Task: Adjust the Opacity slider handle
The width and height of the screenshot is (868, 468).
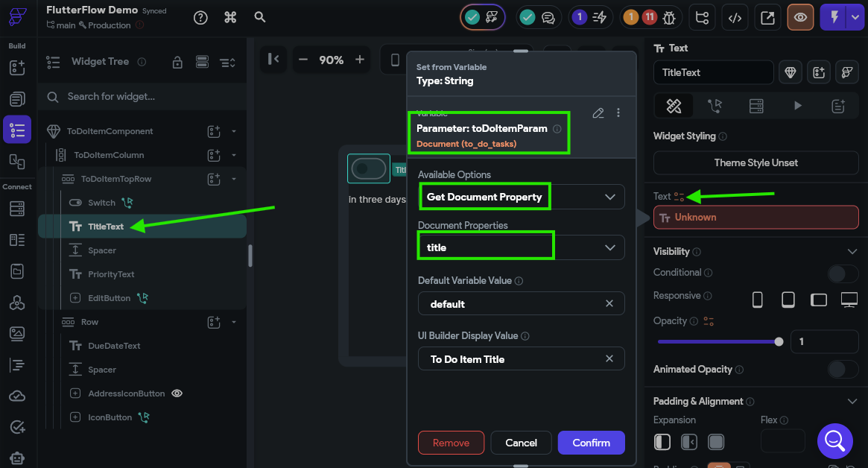Action: (779, 342)
